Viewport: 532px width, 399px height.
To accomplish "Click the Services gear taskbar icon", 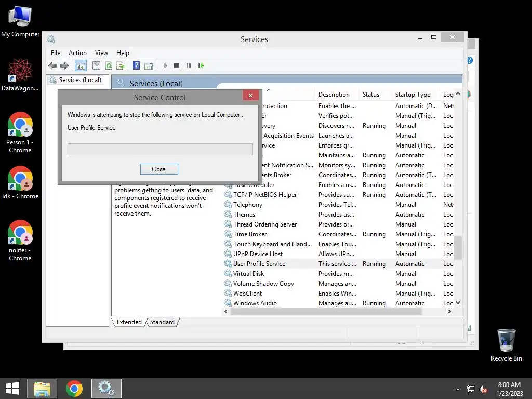I will (x=106, y=389).
